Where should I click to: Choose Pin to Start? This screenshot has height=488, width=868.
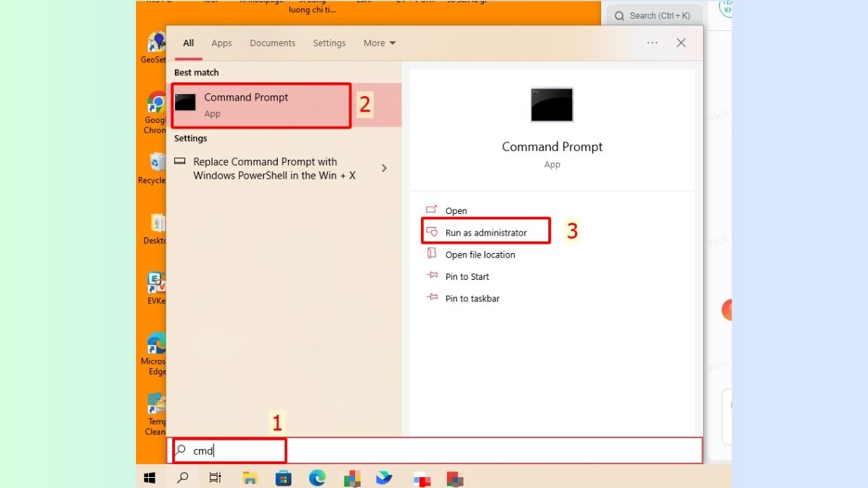point(467,277)
